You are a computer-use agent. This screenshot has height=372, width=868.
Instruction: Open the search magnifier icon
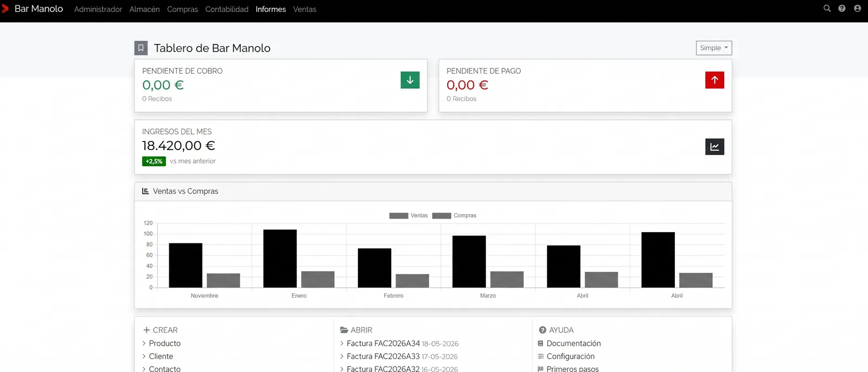coord(827,9)
